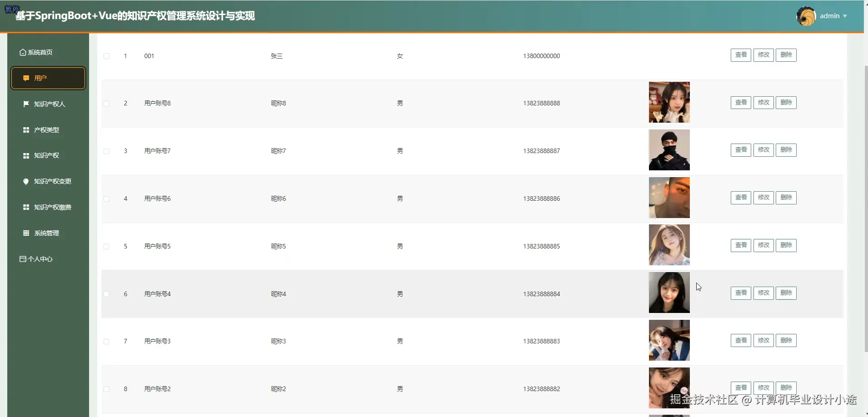Click avatar thumbnail of 用户账号6

[x=669, y=198]
